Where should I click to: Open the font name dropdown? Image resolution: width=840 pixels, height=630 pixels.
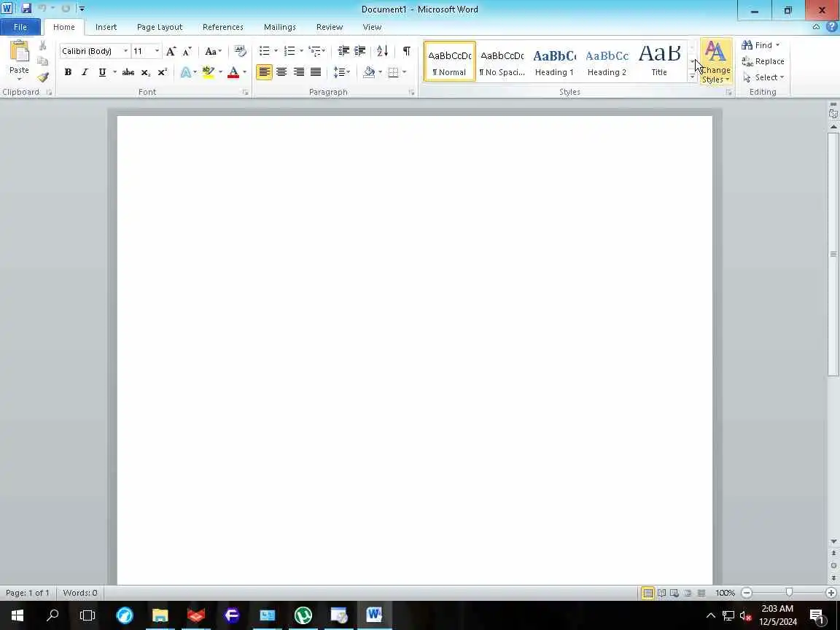click(125, 51)
